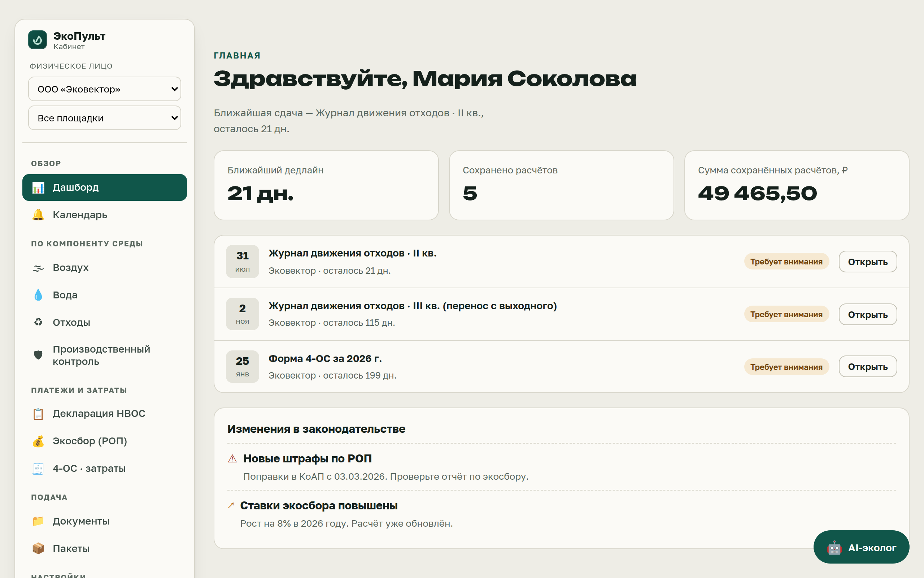This screenshot has width=924, height=578.
Task: Click the Экосбор money bag icon
Action: pyautogui.click(x=38, y=441)
